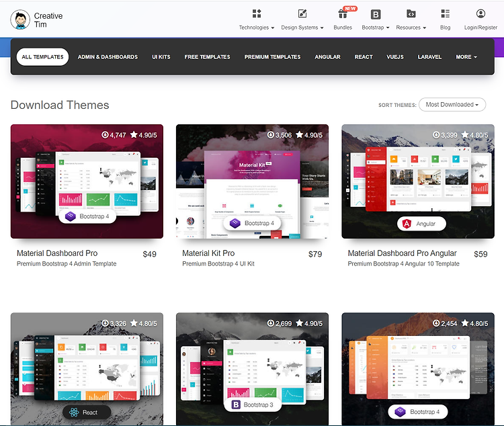Click the Angular logo badge icon
Screen dimensions: 504x426
pos(407,224)
